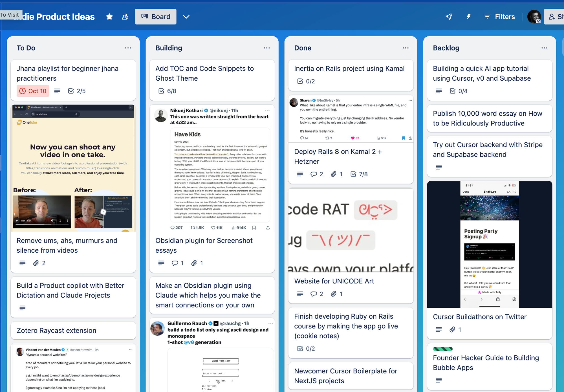
Task: Click green striped label on Founder Hacker card
Action: [x=442, y=349]
